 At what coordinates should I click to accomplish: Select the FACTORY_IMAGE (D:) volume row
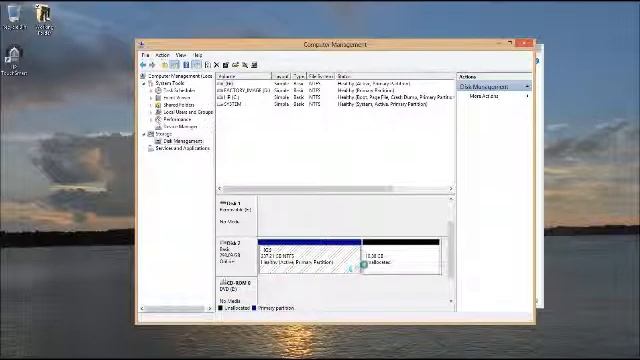(x=335, y=90)
